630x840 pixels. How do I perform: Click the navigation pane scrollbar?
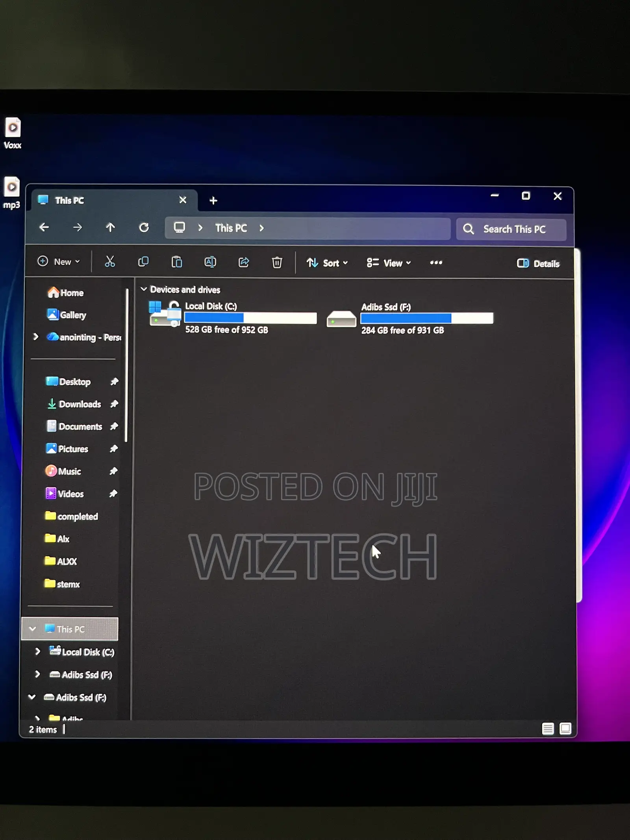(127, 365)
